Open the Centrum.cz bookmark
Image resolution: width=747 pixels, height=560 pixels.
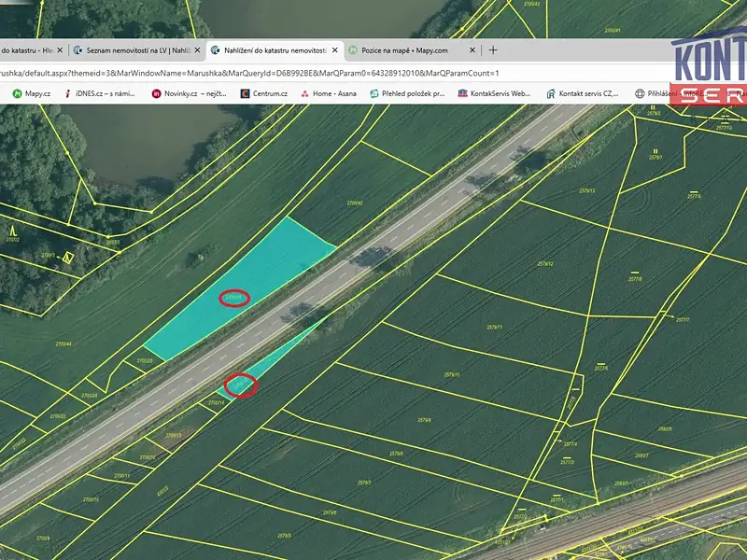pos(264,94)
